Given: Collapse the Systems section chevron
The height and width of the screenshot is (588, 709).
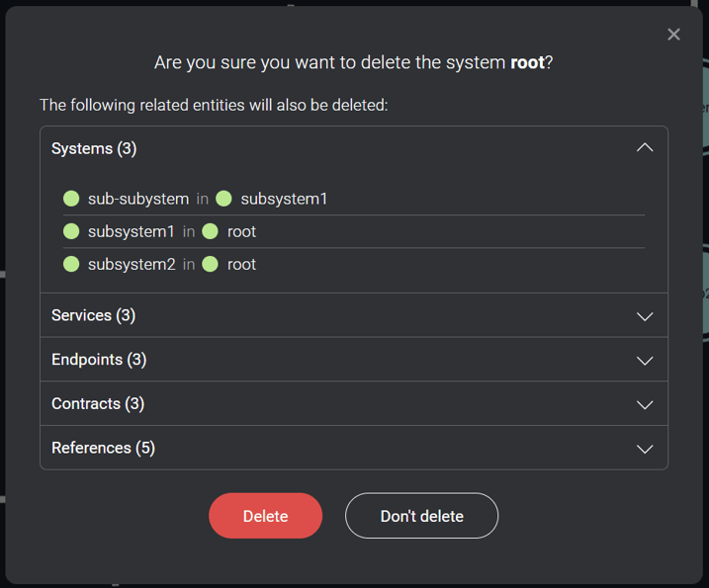Looking at the screenshot, I should [x=645, y=148].
